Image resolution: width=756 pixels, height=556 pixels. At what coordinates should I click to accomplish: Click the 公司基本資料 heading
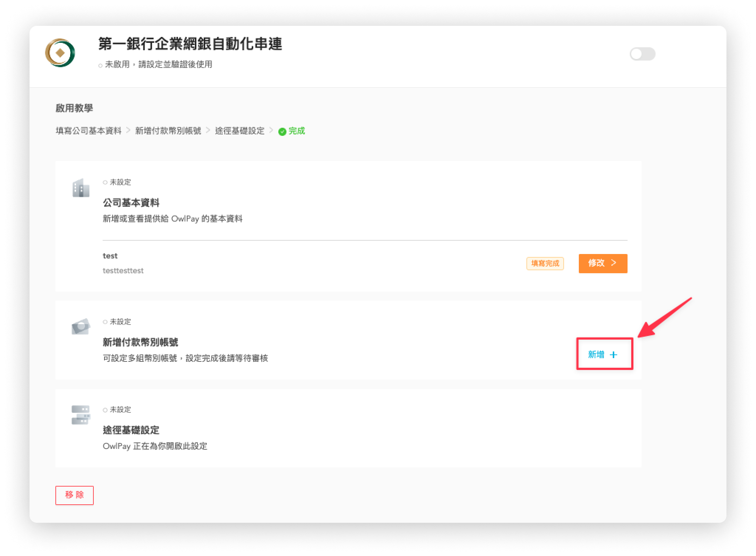(131, 203)
